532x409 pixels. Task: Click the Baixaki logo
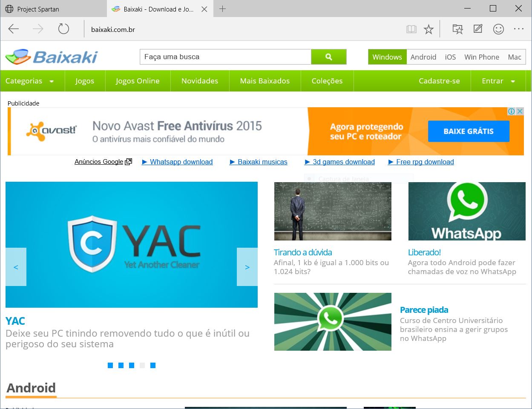tap(52, 57)
